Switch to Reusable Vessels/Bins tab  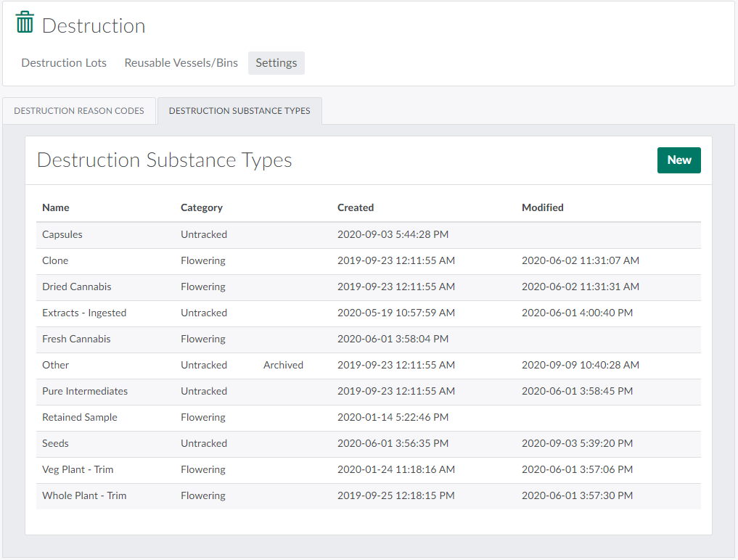[x=181, y=63]
